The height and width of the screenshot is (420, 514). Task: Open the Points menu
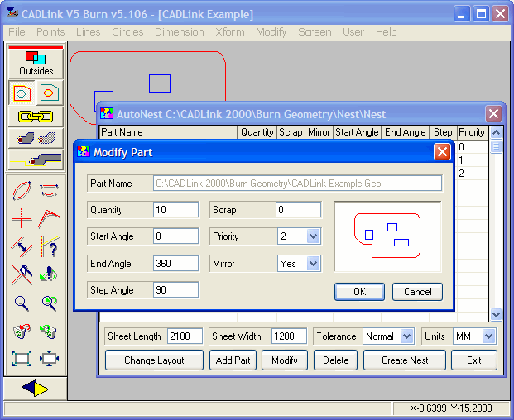coord(50,32)
